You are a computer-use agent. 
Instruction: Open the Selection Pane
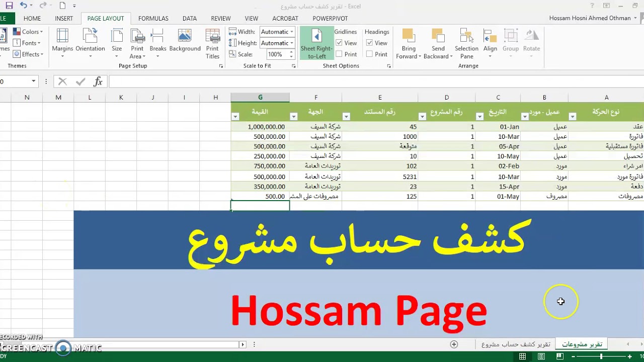tap(466, 43)
